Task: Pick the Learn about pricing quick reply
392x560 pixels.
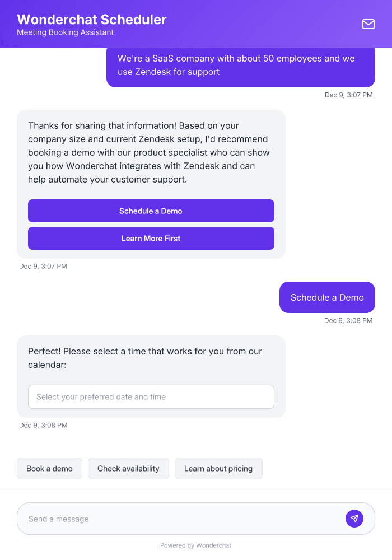Action: (218, 468)
